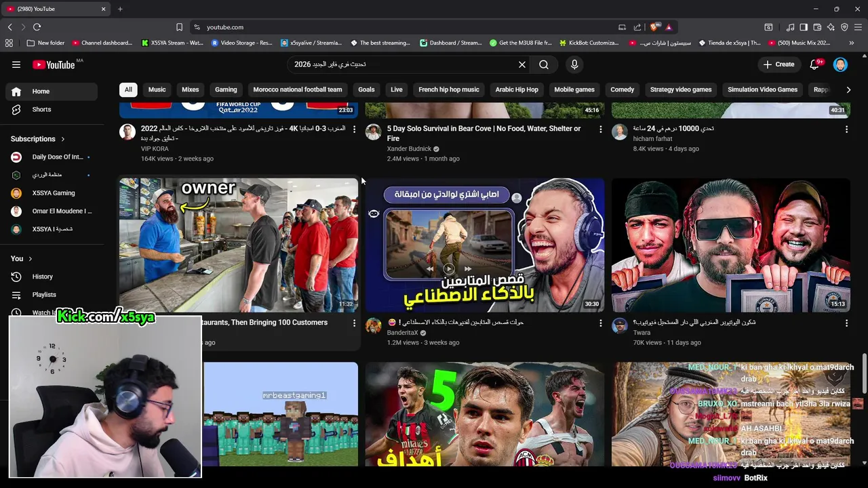Select the Live filter chip
This screenshot has height=488, width=868.
click(x=397, y=89)
